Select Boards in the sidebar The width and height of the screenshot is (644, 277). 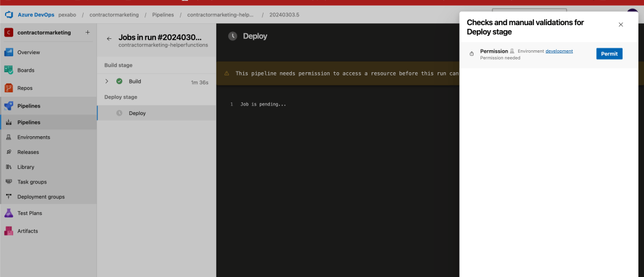point(26,70)
